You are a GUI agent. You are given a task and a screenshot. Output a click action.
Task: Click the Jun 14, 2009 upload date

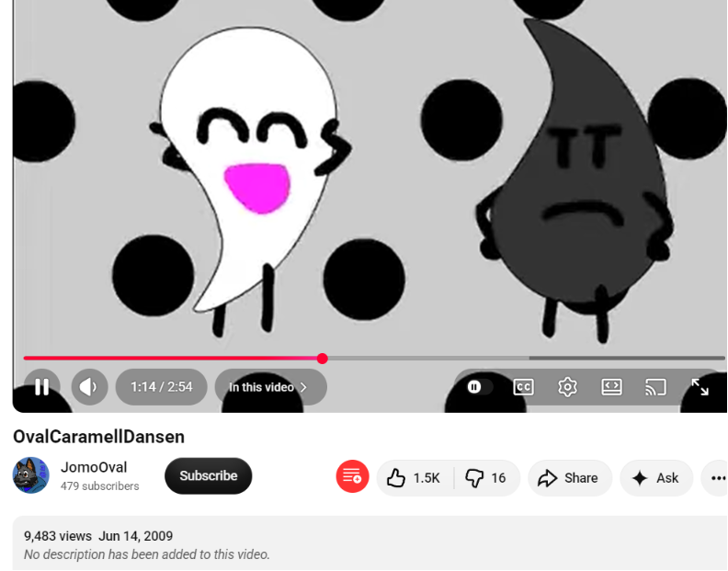pos(135,536)
